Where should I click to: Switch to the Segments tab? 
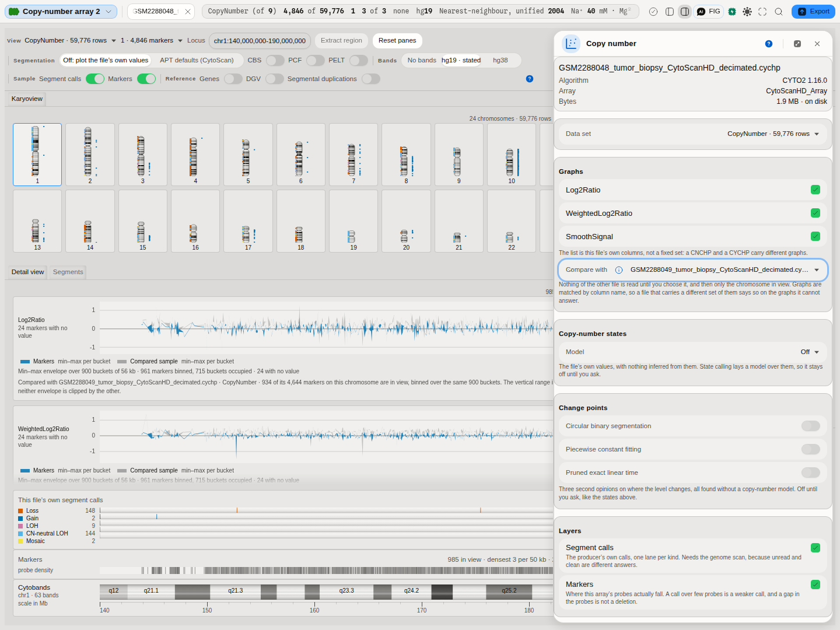(x=68, y=272)
